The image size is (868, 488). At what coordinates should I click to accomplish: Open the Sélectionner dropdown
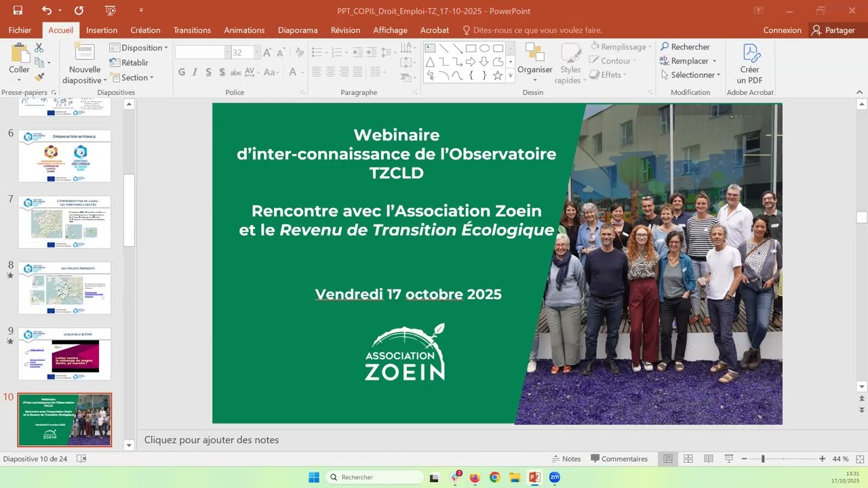click(x=690, y=75)
